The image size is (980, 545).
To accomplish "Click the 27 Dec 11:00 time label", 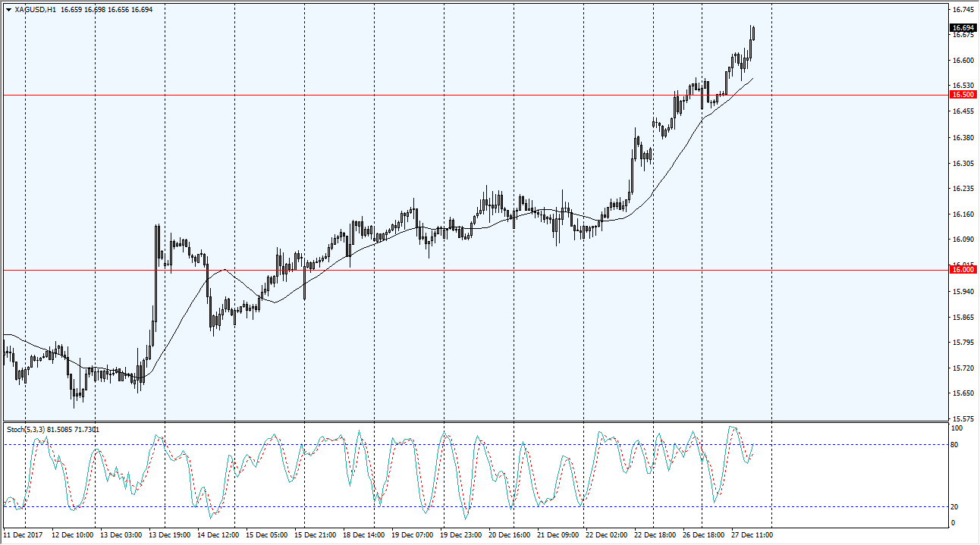I will click(751, 535).
